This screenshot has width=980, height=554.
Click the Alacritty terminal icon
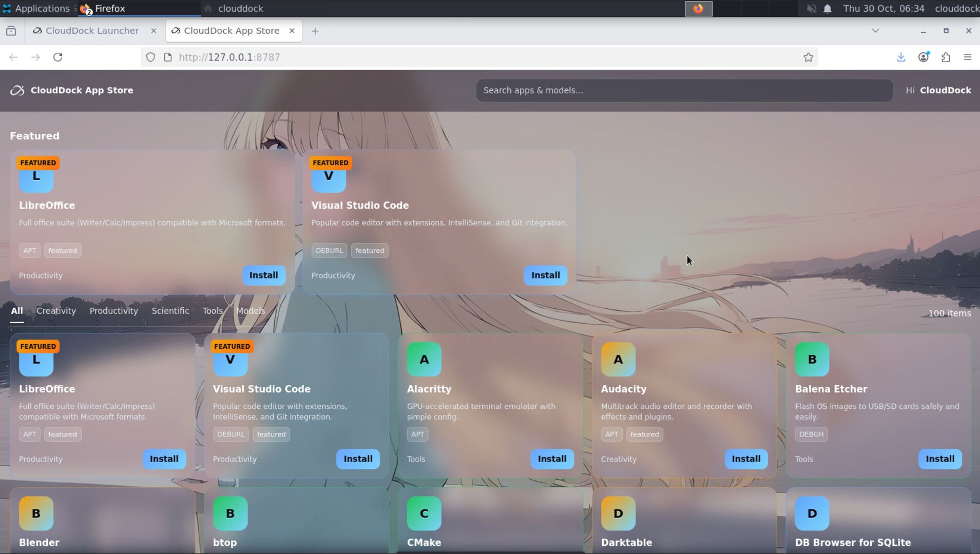[423, 359]
